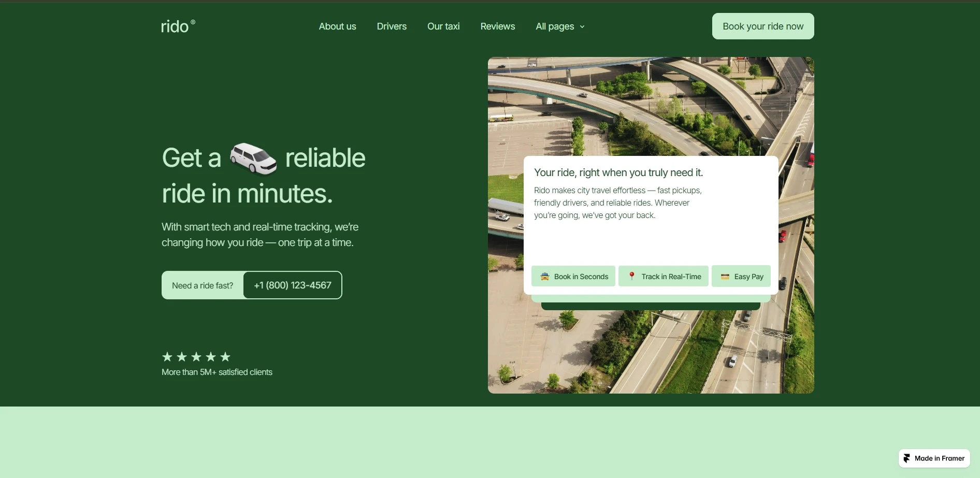Click the card icon on Easy Pay tag
This screenshot has height=478, width=980.
click(x=724, y=276)
